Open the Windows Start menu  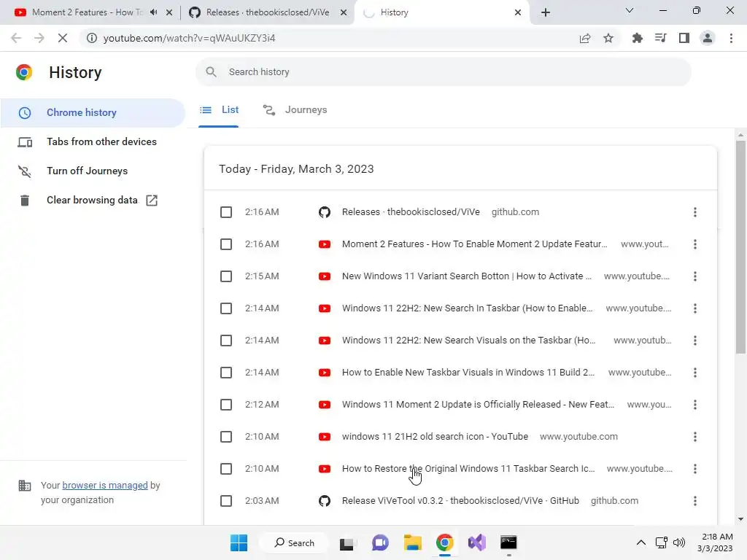(x=239, y=542)
